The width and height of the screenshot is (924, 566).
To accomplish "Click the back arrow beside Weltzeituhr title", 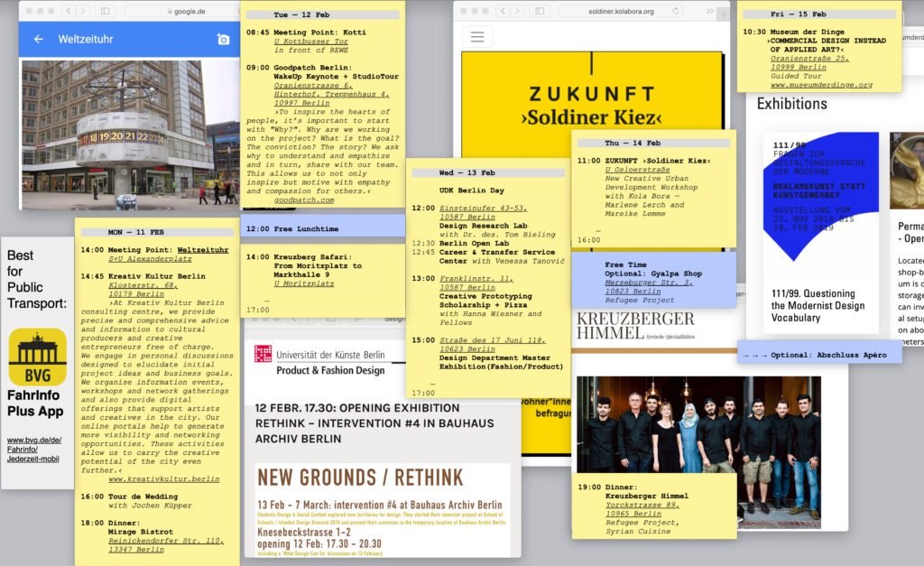I will point(38,40).
